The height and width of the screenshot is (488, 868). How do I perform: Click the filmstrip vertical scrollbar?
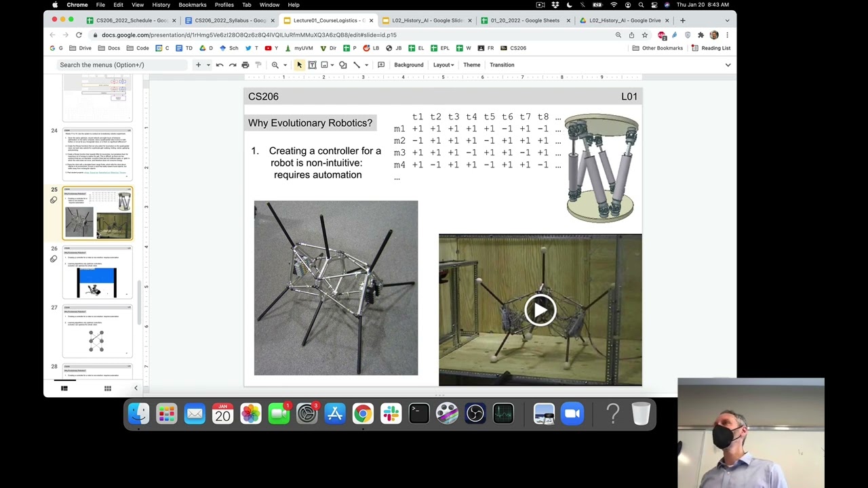140,302
